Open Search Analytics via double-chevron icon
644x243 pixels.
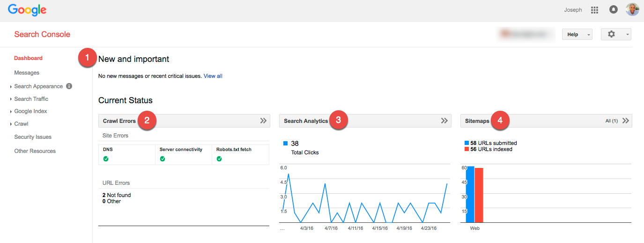(x=444, y=121)
